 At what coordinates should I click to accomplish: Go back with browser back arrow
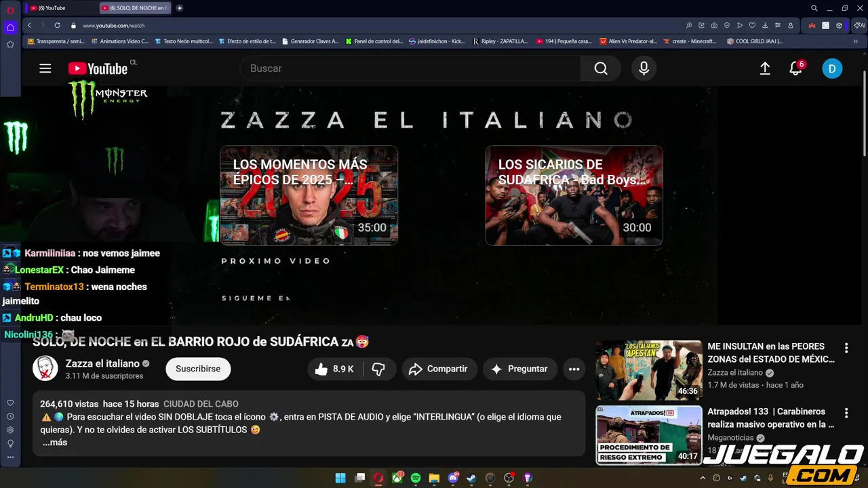(x=29, y=25)
